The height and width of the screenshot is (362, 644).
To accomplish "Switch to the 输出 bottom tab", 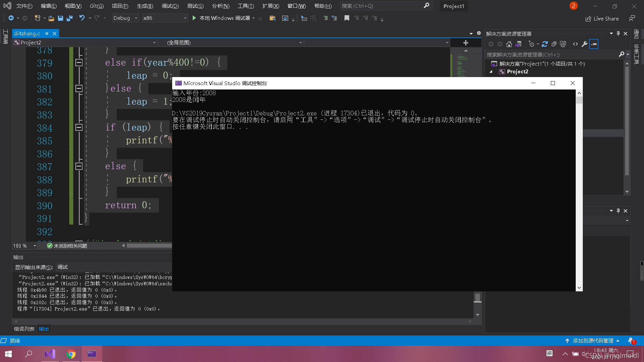I will (44, 329).
